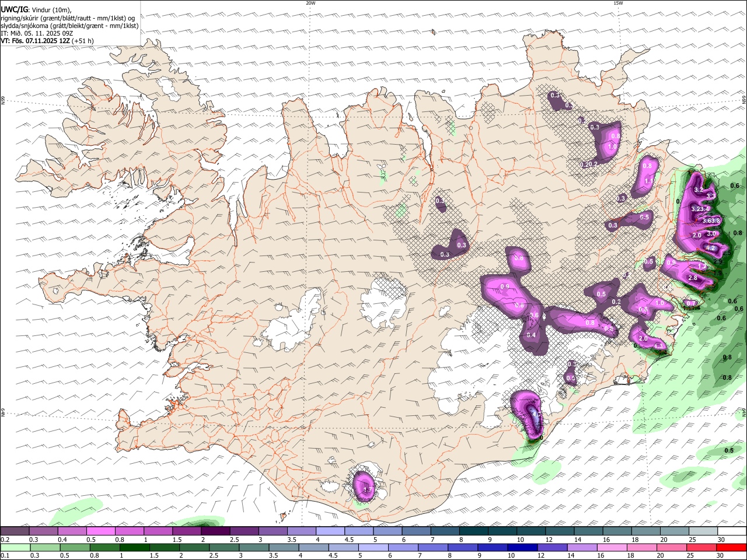Click the 'IT: Mið. 05. 11. 2025 09Z' line
Viewport: 747px width, 560px height.
point(37,33)
